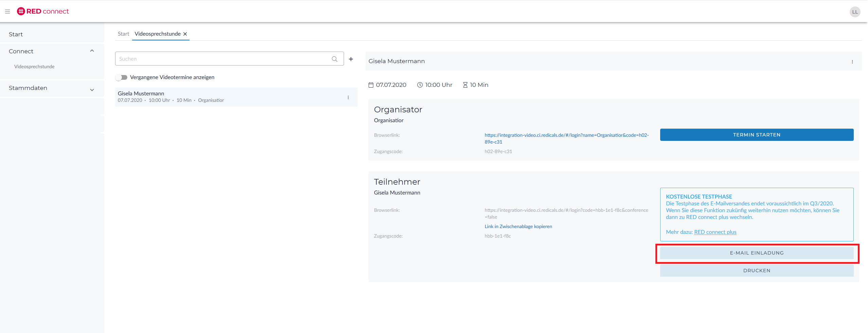
Task: Click into the Suchen search field
Action: pyautogui.click(x=222, y=59)
